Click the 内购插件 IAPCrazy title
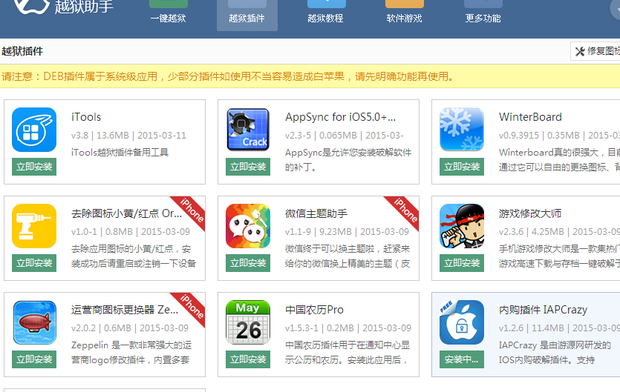Image resolution: width=620 pixels, height=392 pixels. (543, 310)
